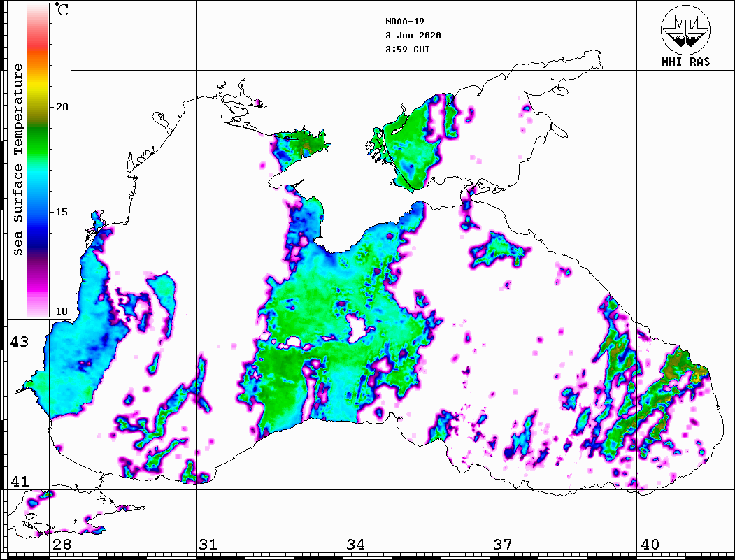Image resolution: width=735 pixels, height=560 pixels.
Task: Click the 'MHI RAS' label text
Action: click(686, 62)
